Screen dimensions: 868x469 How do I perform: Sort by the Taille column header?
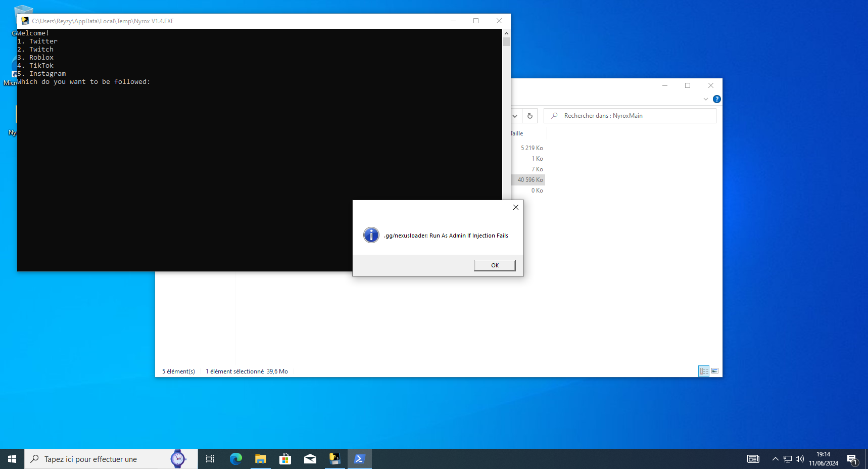pyautogui.click(x=517, y=133)
